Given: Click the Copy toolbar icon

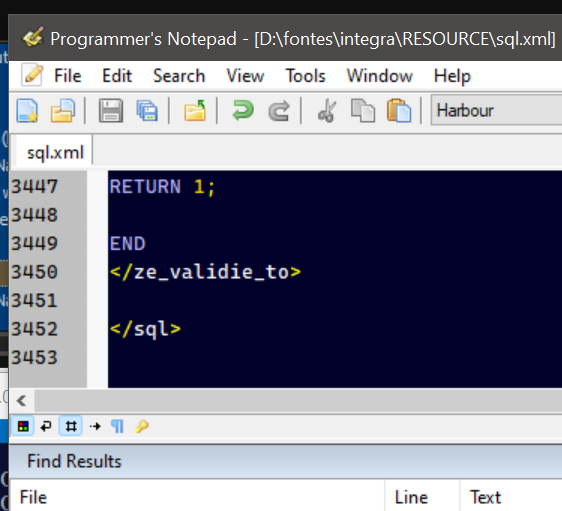Looking at the screenshot, I should (363, 111).
